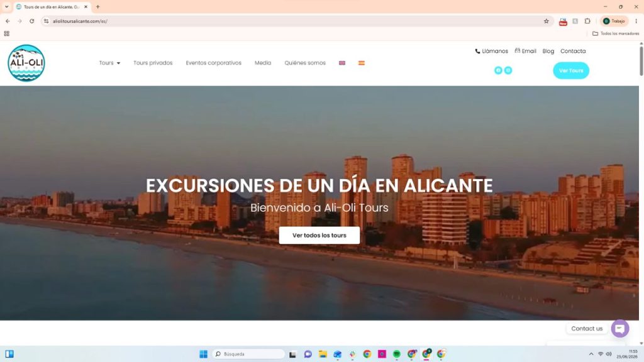
Task: Go back with the browser back arrow
Action: tap(8, 21)
